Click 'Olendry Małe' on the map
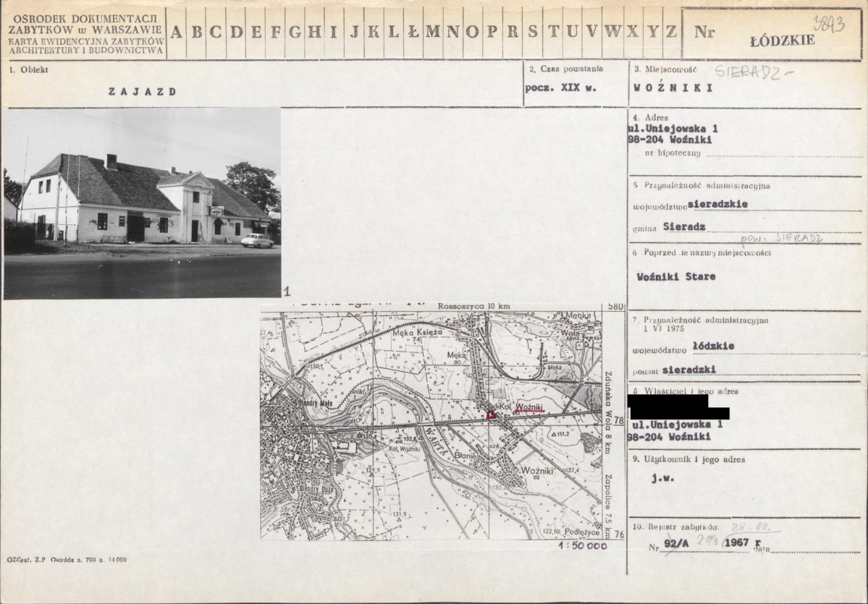The image size is (868, 604). pyautogui.click(x=315, y=403)
